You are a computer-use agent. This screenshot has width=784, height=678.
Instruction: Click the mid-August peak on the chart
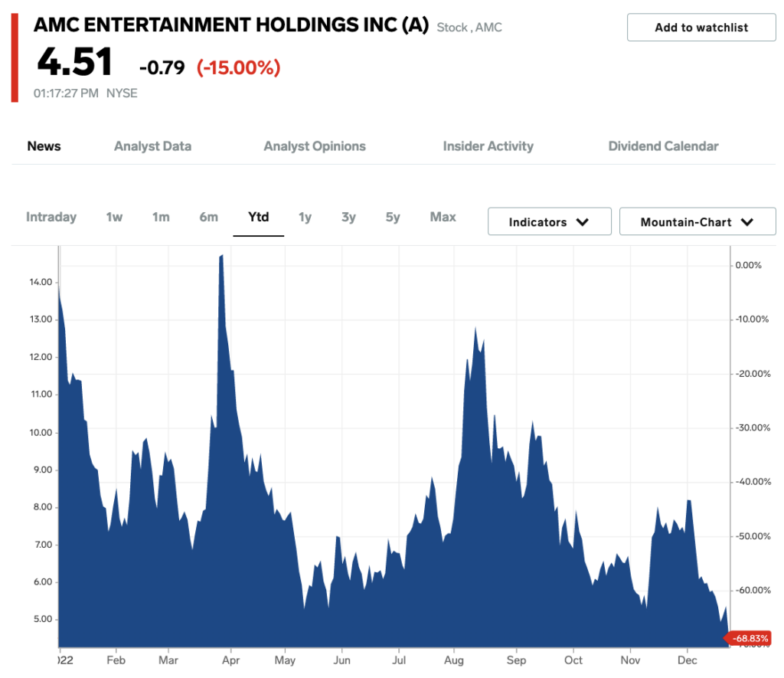click(x=475, y=328)
